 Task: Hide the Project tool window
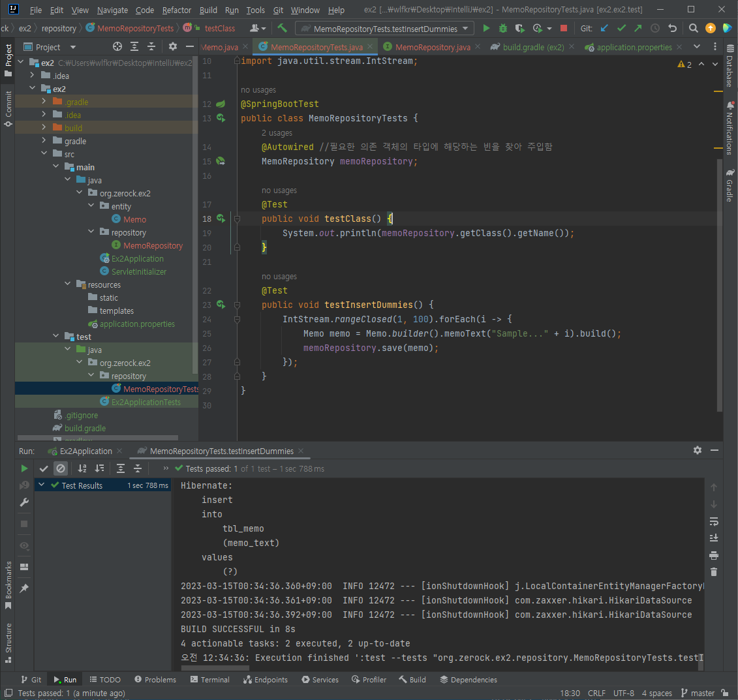pos(190,46)
